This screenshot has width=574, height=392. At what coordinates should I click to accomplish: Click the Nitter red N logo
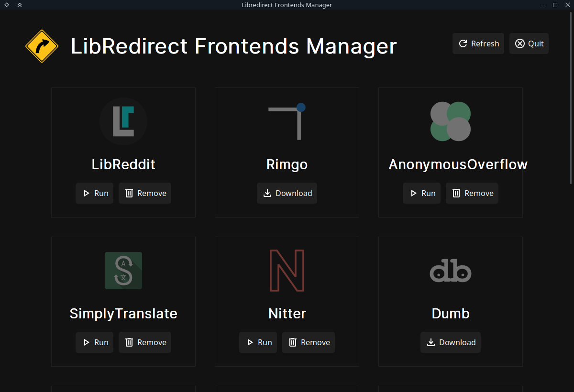[x=287, y=271]
